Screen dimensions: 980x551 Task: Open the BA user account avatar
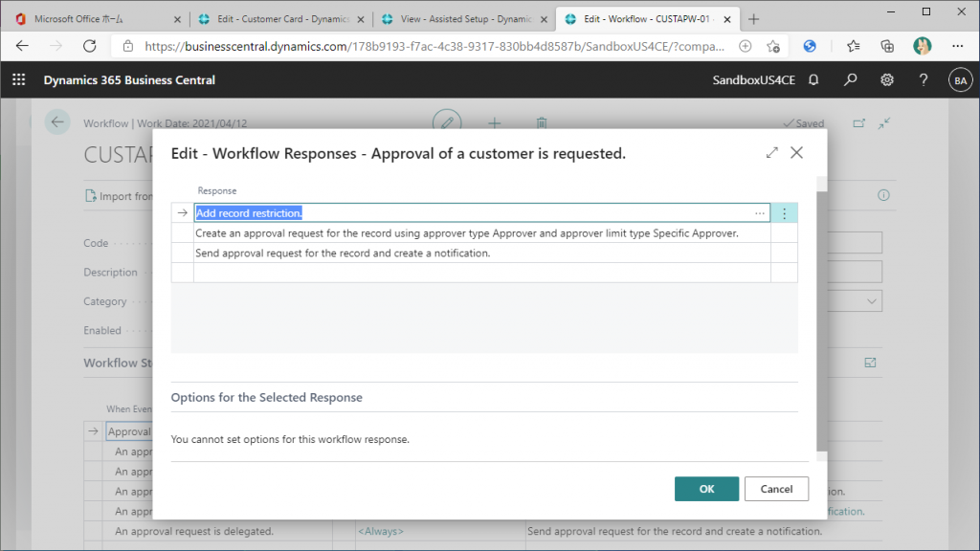[x=959, y=81]
